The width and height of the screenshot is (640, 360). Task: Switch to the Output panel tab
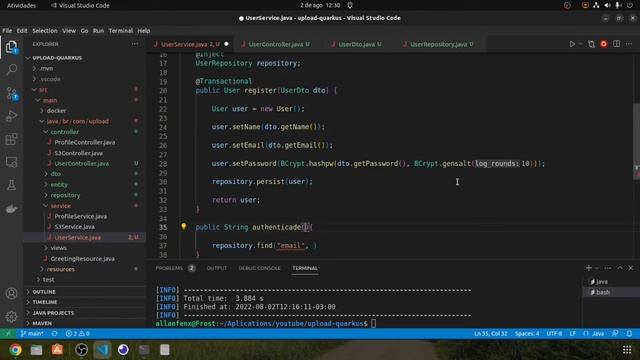point(216,268)
